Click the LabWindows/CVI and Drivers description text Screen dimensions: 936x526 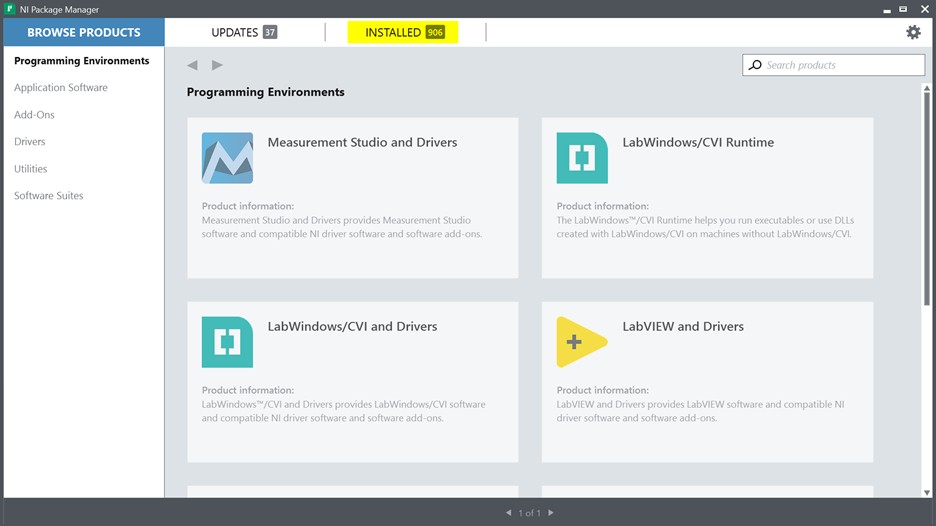(343, 411)
